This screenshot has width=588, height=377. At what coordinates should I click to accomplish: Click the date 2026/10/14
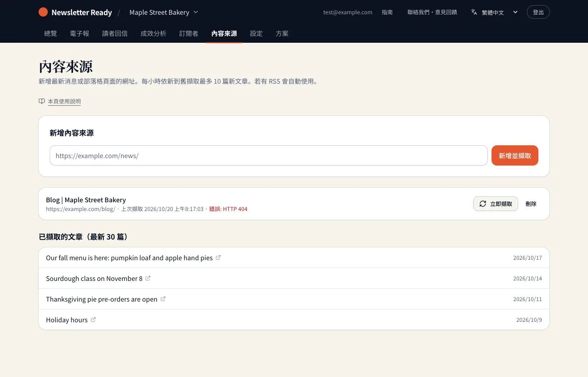527,278
